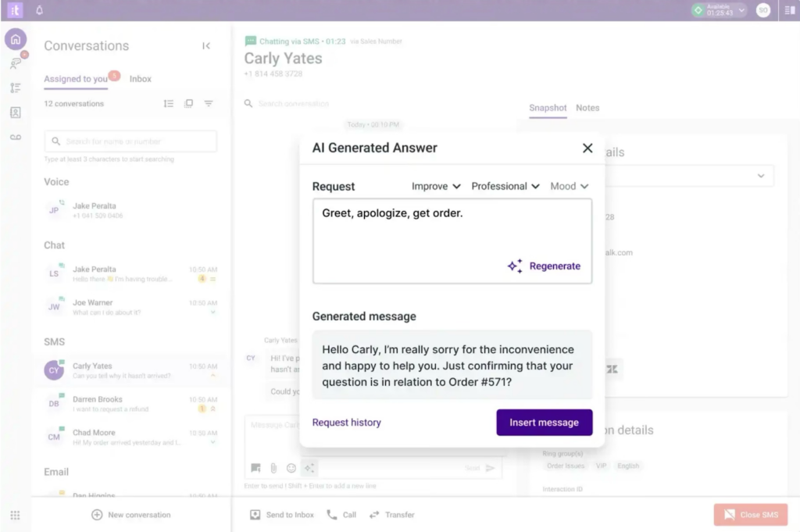Image resolution: width=800 pixels, height=532 pixels.
Task: Open the details dropdown on the right panel
Action: 761,176
